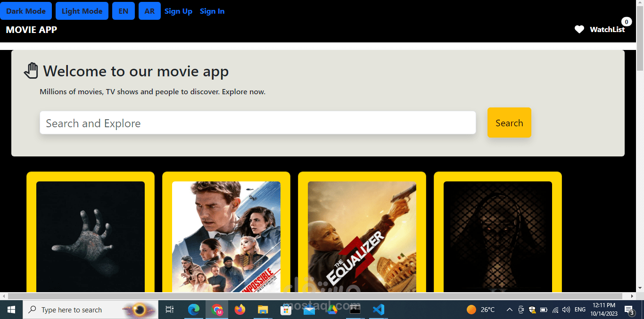This screenshot has height=319, width=644.
Task: Switch to Light Mode
Action: coord(82,11)
